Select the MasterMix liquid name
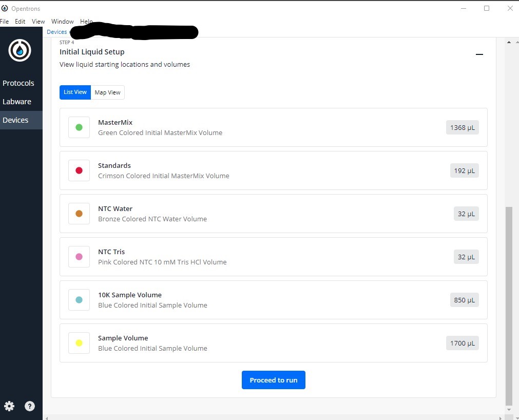 pyautogui.click(x=115, y=123)
